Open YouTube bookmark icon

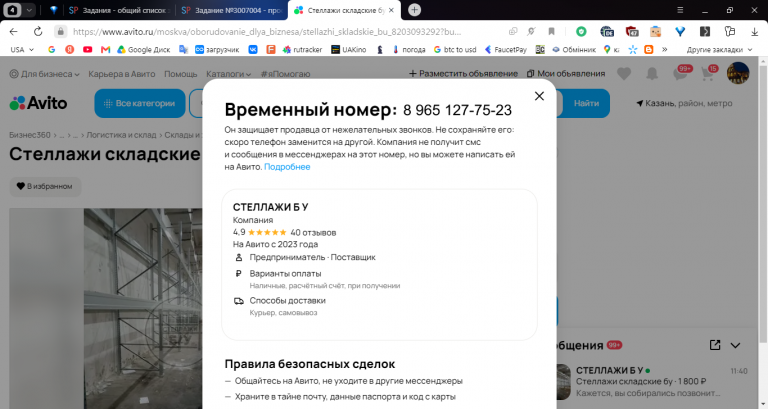pyautogui.click(x=88, y=49)
